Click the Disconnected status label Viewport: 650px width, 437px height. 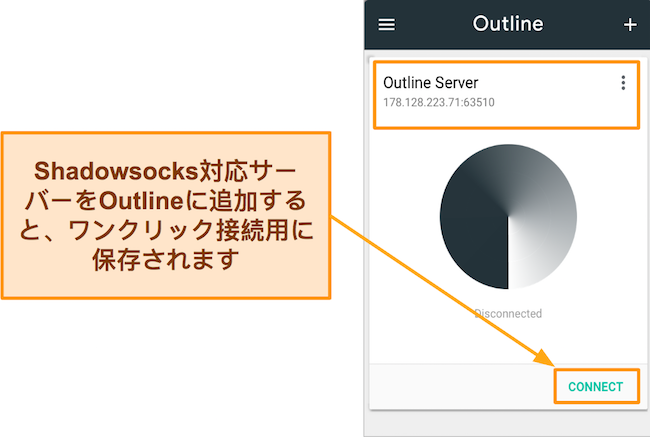click(508, 313)
